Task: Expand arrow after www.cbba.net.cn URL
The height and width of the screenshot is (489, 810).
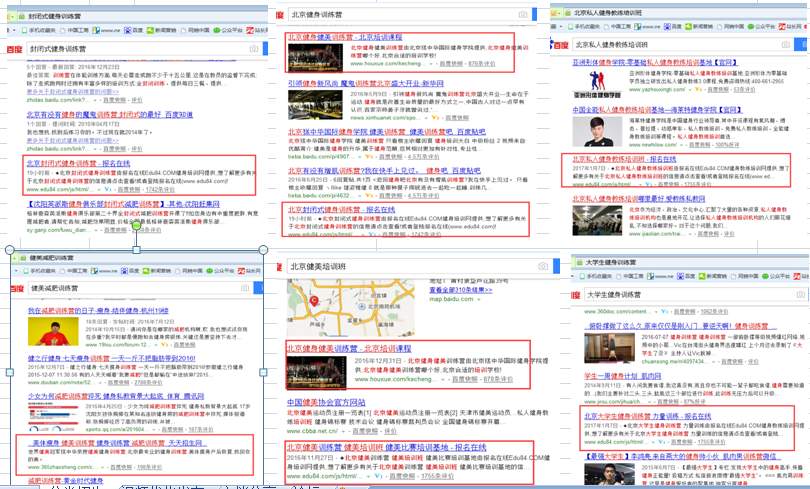Action: pyautogui.click(x=344, y=431)
